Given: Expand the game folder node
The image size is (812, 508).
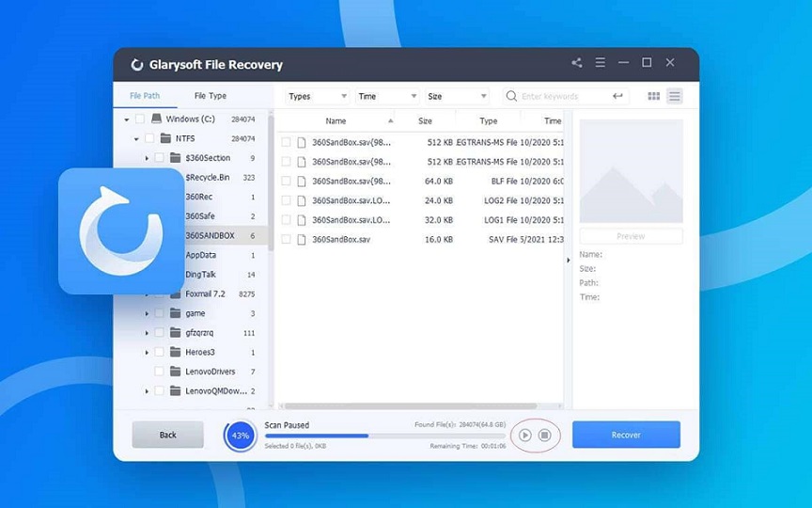Looking at the screenshot, I should tap(147, 313).
